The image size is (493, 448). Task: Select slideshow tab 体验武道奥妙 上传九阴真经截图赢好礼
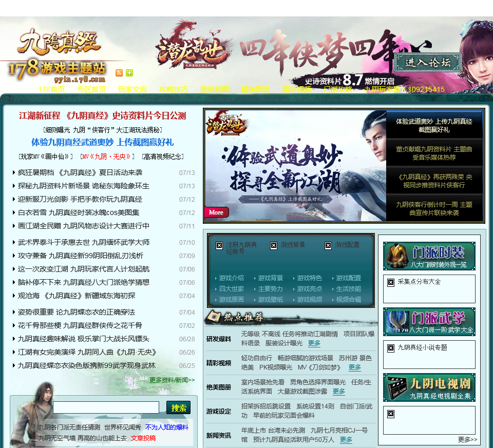pos(434,125)
